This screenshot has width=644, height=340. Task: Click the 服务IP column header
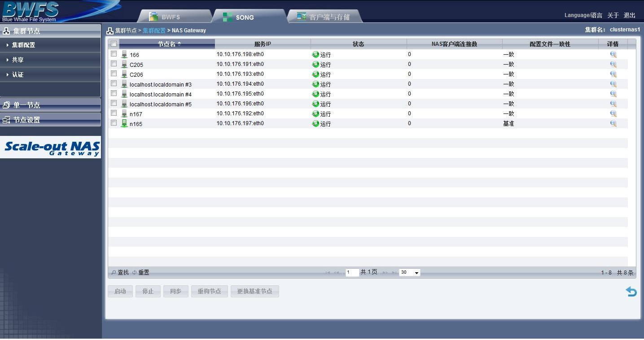(x=263, y=44)
